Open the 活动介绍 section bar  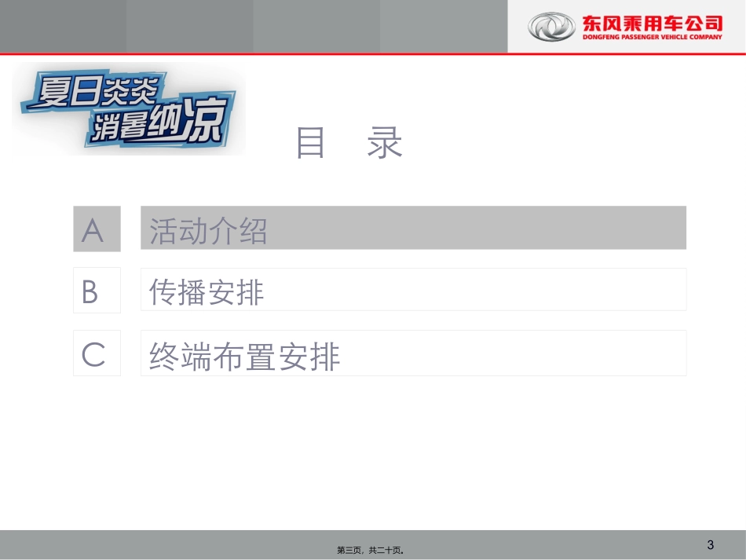coord(413,228)
